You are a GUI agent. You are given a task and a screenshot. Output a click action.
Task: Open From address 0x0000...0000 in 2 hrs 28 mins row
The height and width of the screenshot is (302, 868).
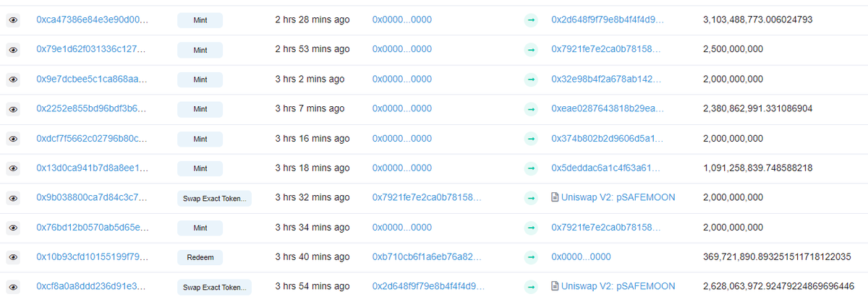[x=401, y=20]
